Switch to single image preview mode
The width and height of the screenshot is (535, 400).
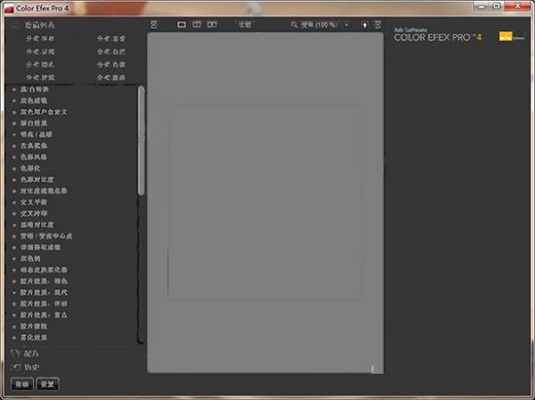tap(182, 25)
